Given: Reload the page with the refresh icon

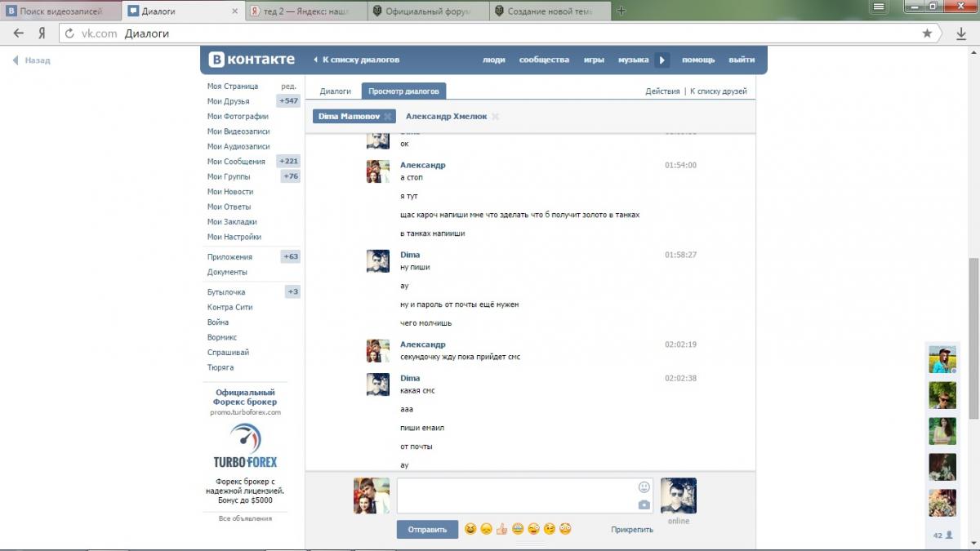Looking at the screenshot, I should pyautogui.click(x=69, y=33).
